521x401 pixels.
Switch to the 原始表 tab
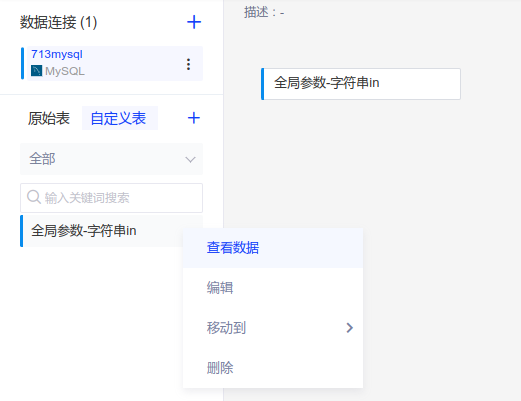tap(49, 118)
